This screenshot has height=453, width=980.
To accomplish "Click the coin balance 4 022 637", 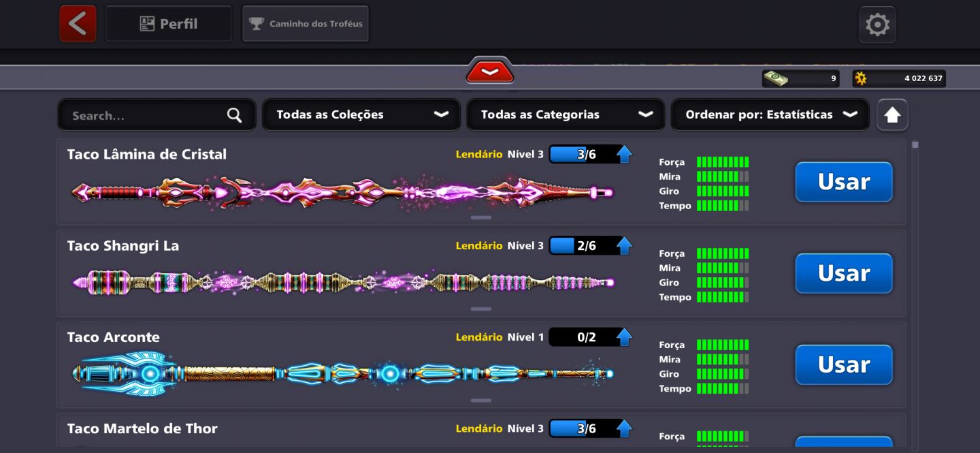I will 923,78.
